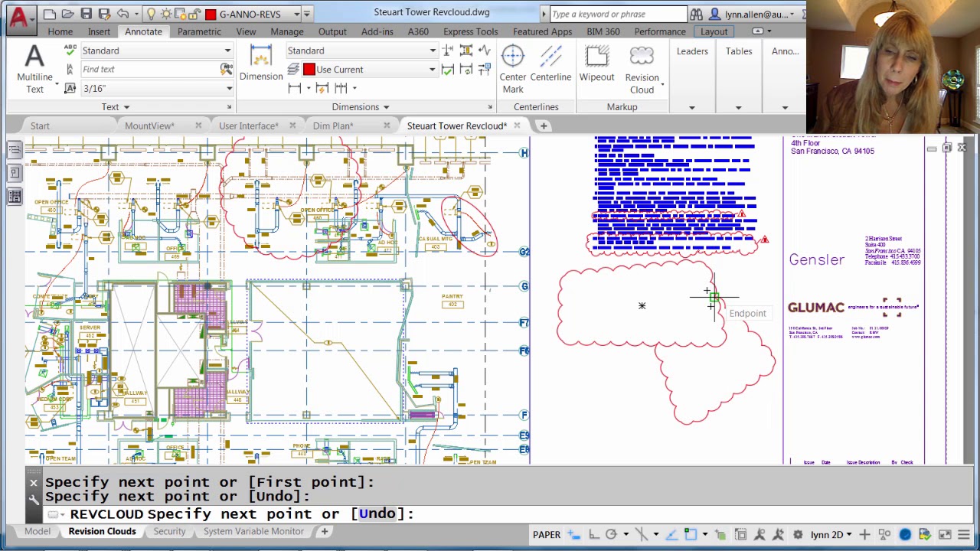Click the red Use Current color swatch
Image resolution: width=980 pixels, height=551 pixels.
coord(309,70)
